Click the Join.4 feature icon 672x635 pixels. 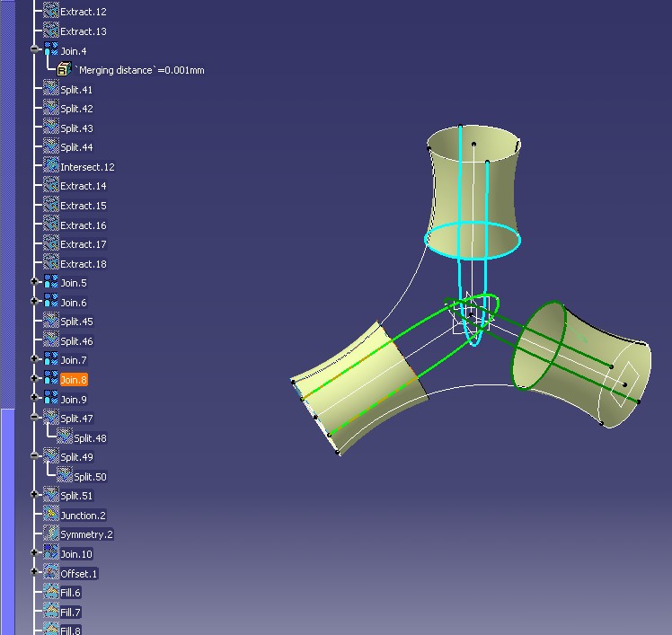coord(51,49)
